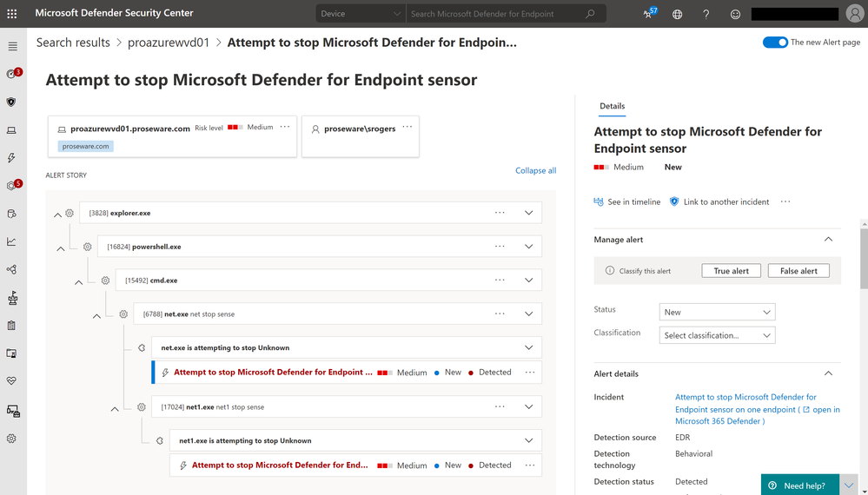Click the search magnifier icon
This screenshot has height=495, width=868.
click(590, 14)
